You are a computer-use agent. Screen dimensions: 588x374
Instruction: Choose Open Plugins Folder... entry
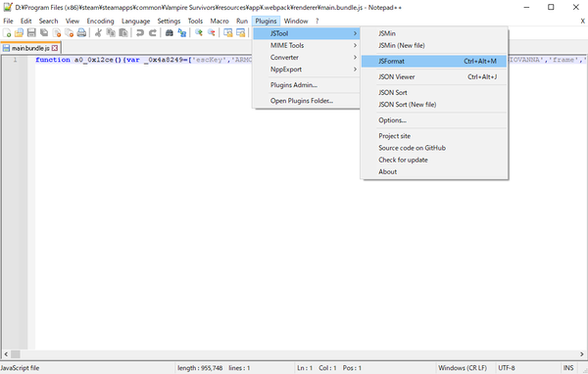pos(307,101)
